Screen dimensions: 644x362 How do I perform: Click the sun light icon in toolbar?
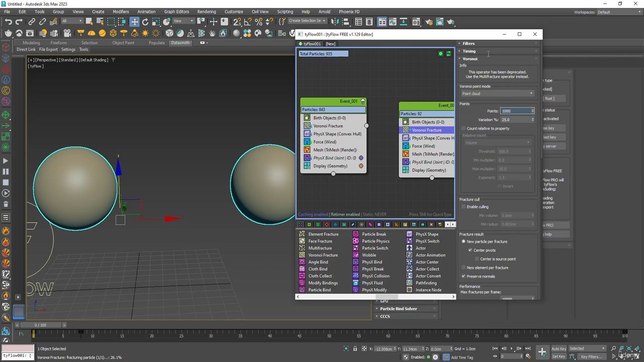tap(145, 33)
